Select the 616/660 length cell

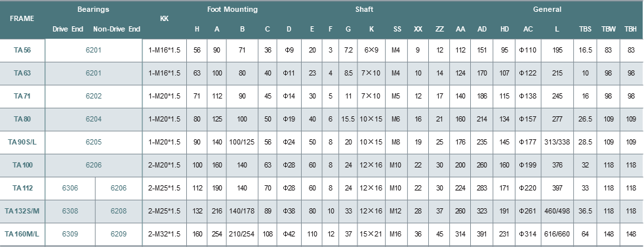point(557,235)
